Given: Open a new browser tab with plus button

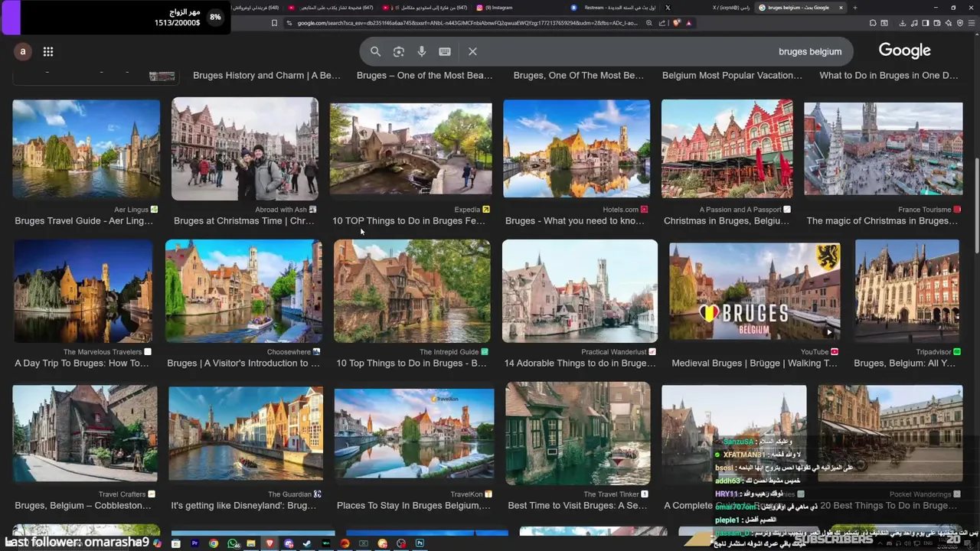Looking at the screenshot, I should click(854, 8).
